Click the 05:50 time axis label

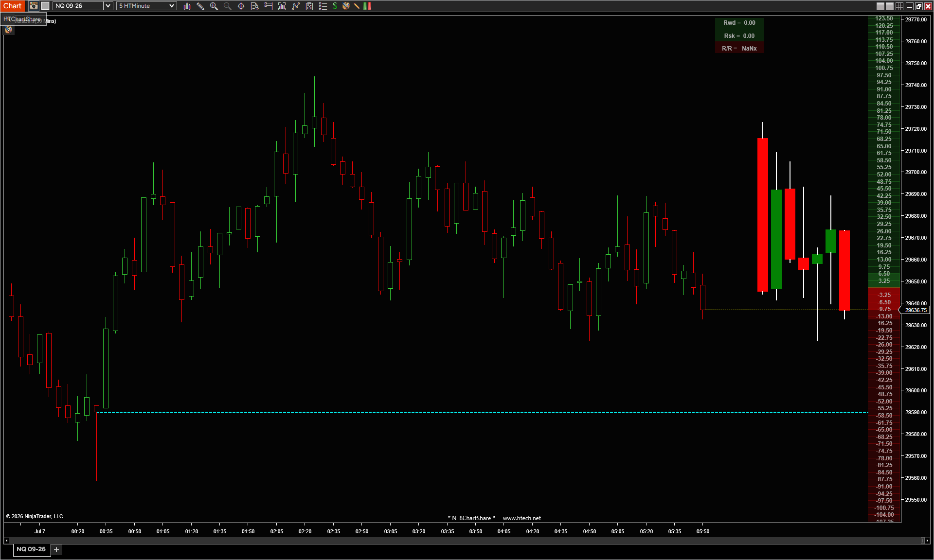702,531
